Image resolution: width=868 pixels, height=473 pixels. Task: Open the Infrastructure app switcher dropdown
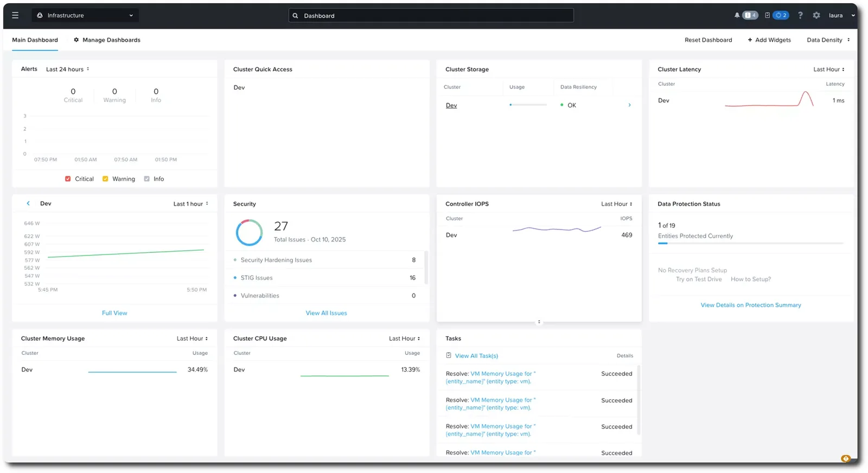(85, 15)
